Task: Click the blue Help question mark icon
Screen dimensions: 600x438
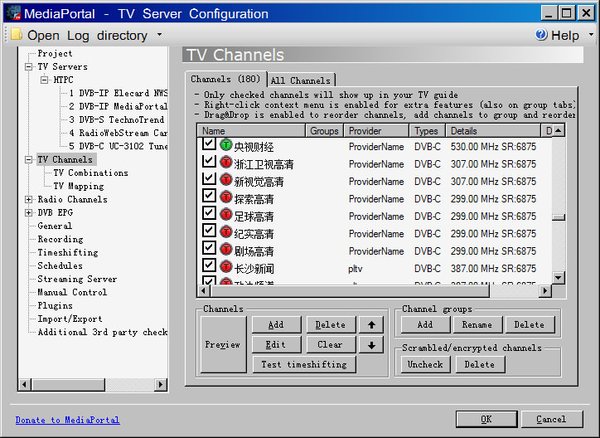Action: point(541,35)
